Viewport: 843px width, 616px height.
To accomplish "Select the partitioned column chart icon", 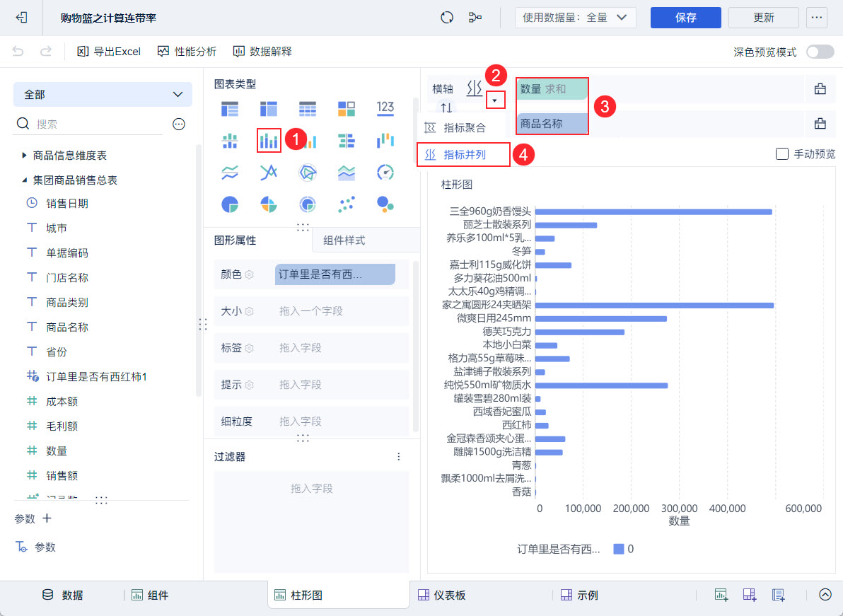I will 230,141.
